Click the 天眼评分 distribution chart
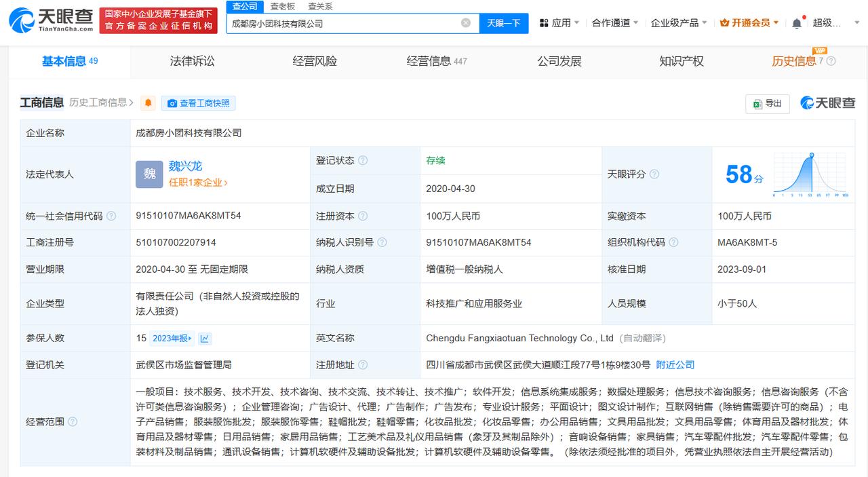This screenshot has height=477, width=868. (812, 174)
